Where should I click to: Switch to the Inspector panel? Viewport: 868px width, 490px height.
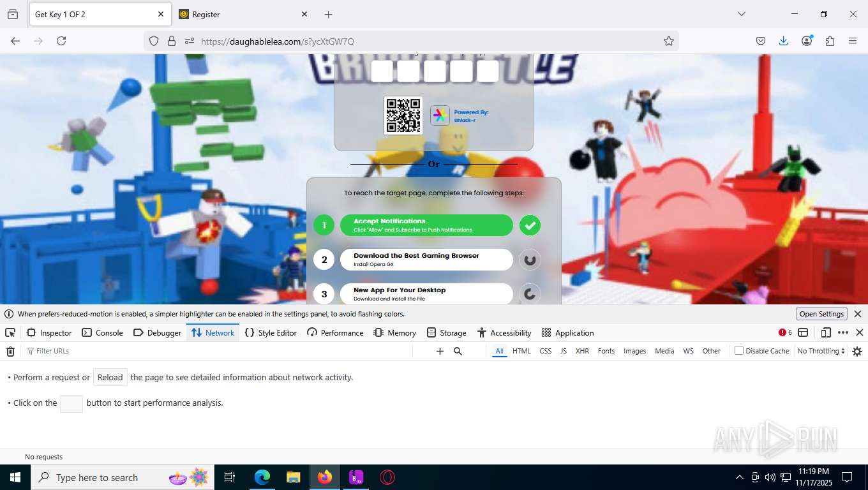[x=49, y=332]
